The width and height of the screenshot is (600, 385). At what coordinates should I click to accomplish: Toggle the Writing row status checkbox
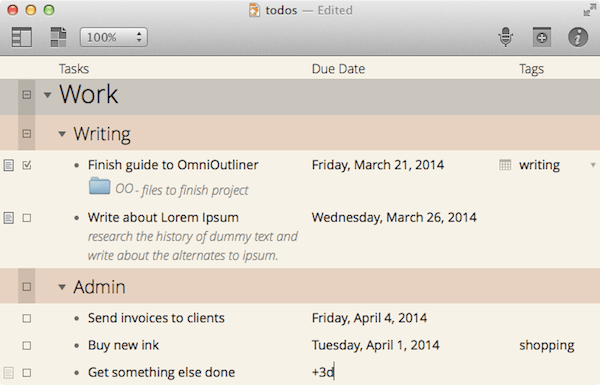[27, 134]
